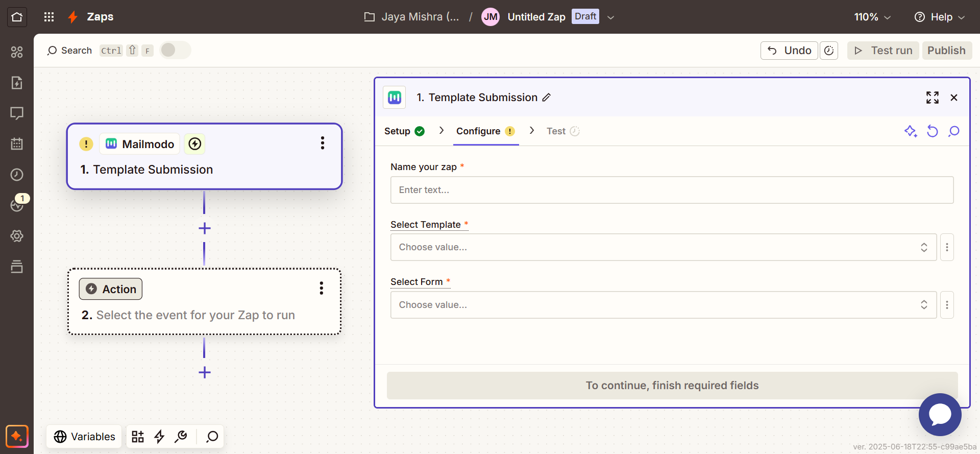Select the Mailmodo app chip on step 1
Viewport: 980px width, 454px height.
coord(140,144)
